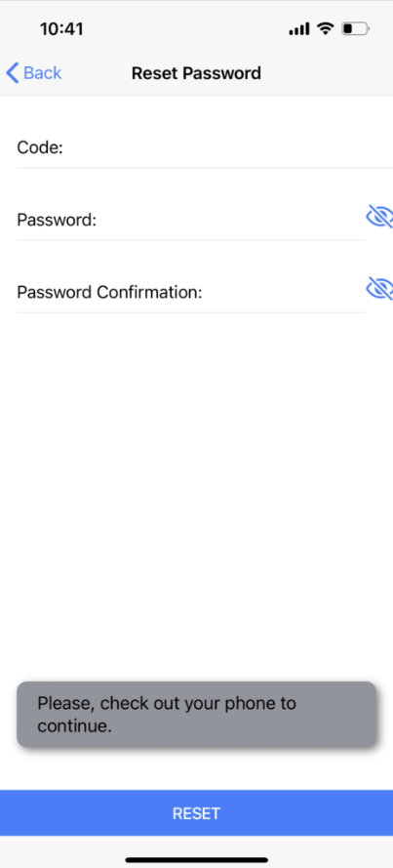
Task: Tap the cellular signal bars icon
Action: [x=299, y=29]
